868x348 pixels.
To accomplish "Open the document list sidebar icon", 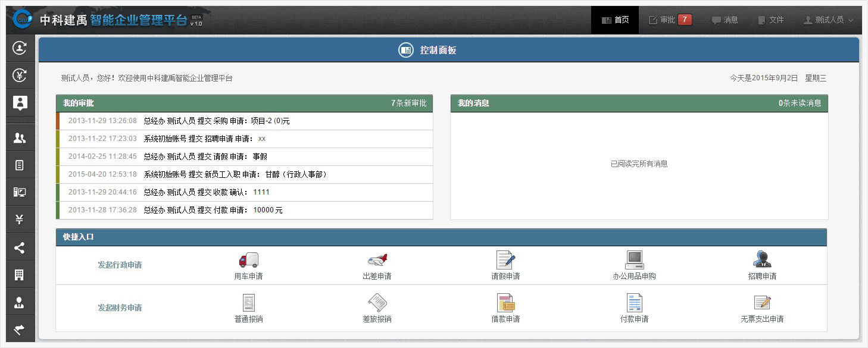I will (20, 165).
